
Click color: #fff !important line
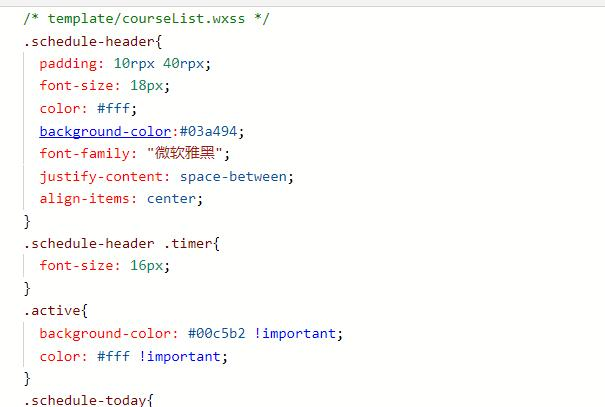(134, 356)
